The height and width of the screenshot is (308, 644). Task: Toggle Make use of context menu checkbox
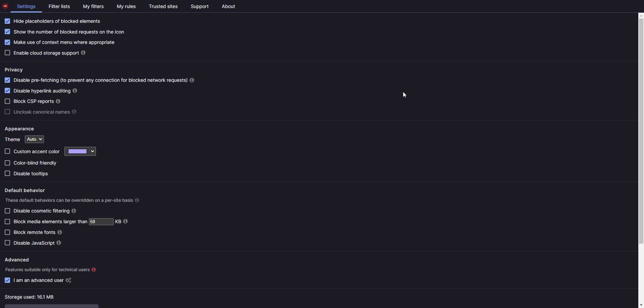point(7,42)
